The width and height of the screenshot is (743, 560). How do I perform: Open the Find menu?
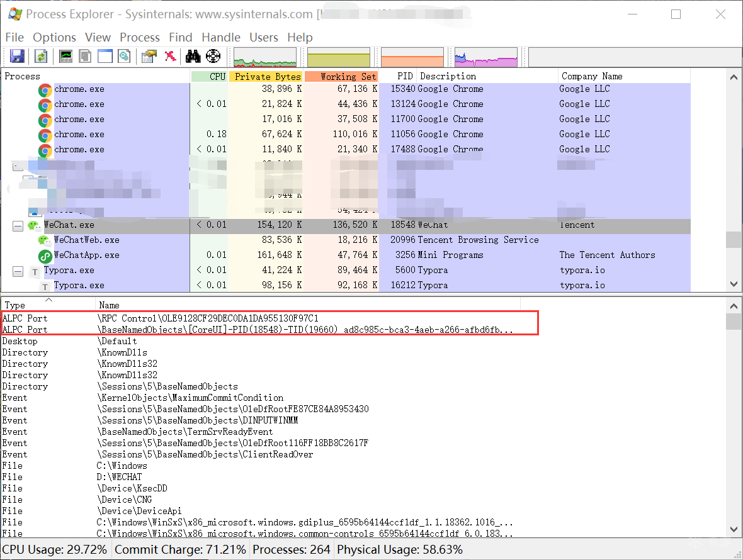181,37
